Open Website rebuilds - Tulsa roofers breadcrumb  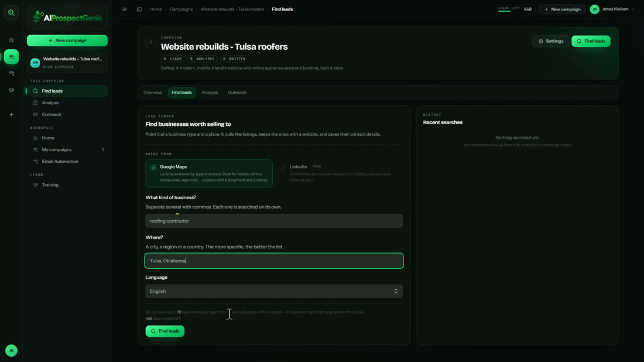232,9
